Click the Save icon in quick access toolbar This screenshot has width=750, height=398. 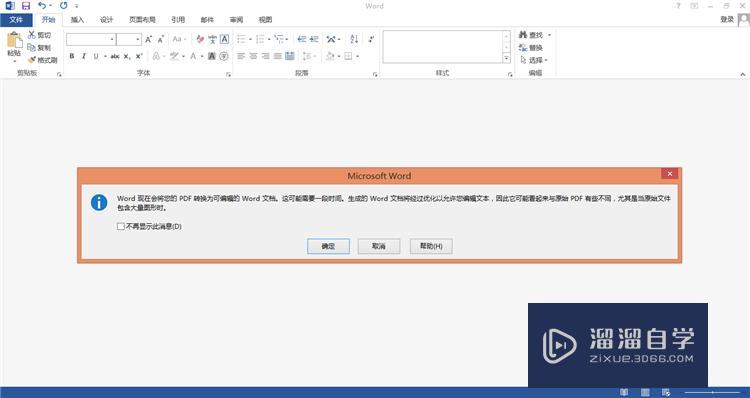26,6
